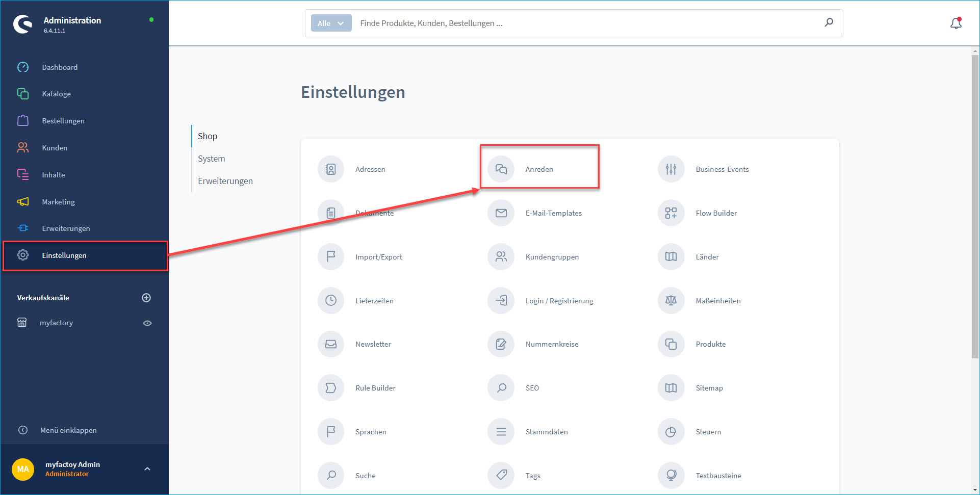The image size is (980, 495).
Task: Click the Tags label icon
Action: (x=501, y=476)
